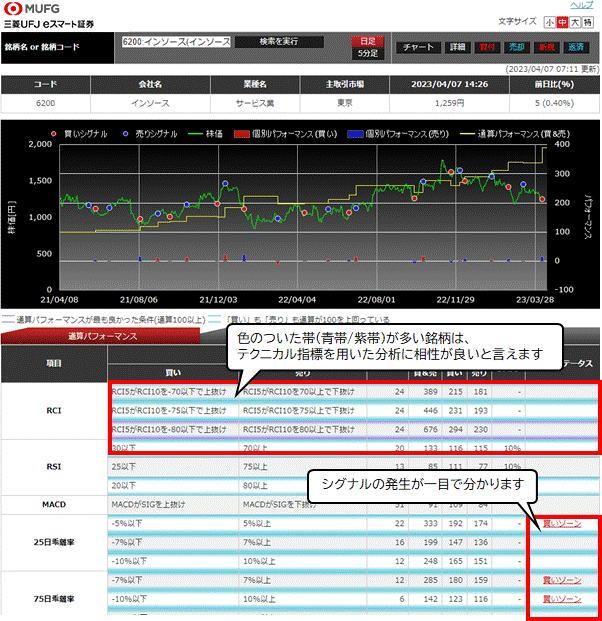Click 買いゾーン link in 75日 -10%以下 row

coord(562,599)
